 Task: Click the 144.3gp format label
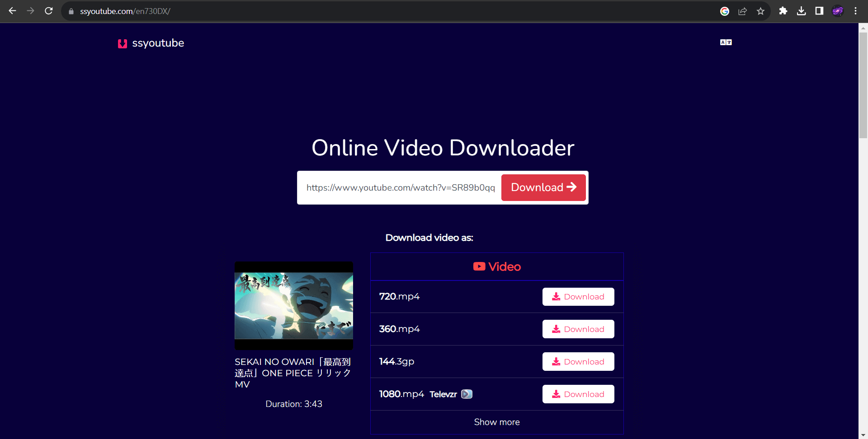[396, 361]
